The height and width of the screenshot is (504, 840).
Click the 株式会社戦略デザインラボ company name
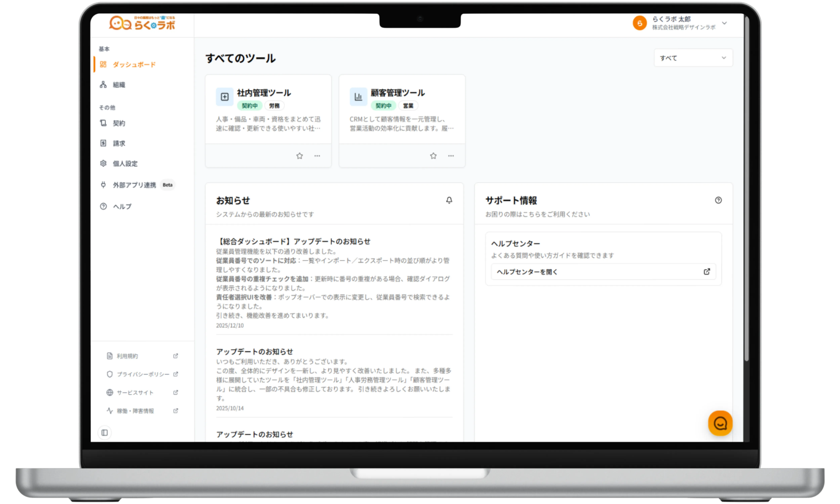(683, 28)
